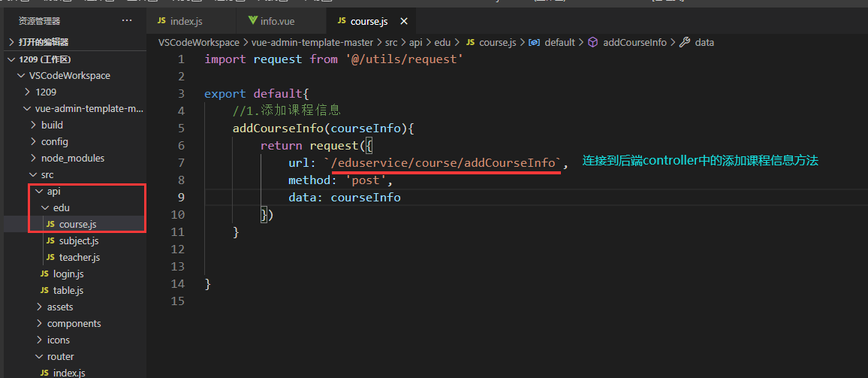
Task: Click the method: 'post' line
Action: 341,180
